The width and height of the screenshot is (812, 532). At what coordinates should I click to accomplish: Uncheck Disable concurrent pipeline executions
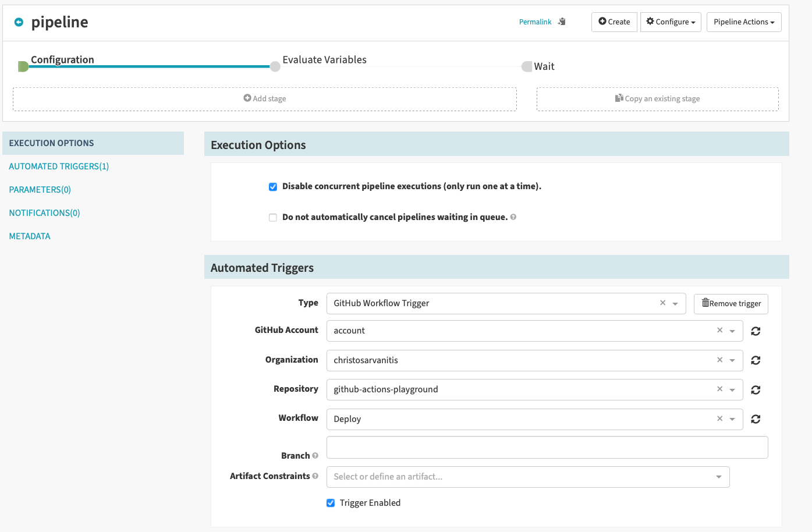tap(273, 187)
